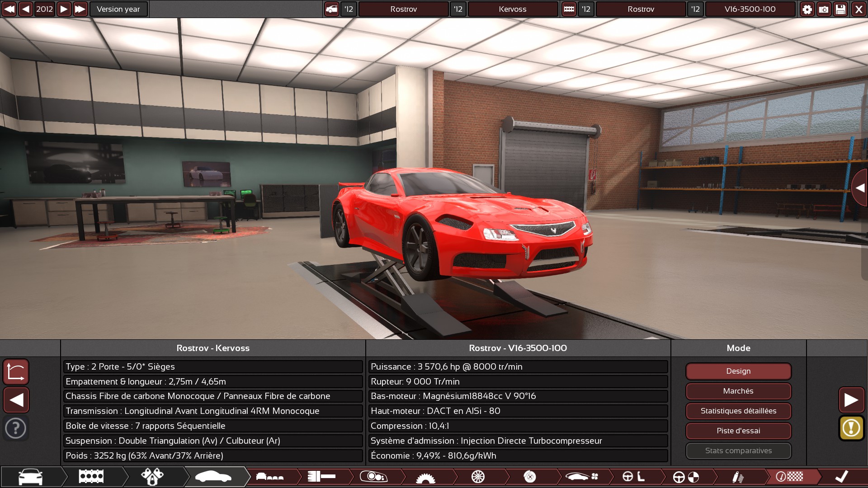Image resolution: width=868 pixels, height=488 pixels.
Task: Open the aerodynamics cooling tab
Action: click(x=582, y=477)
